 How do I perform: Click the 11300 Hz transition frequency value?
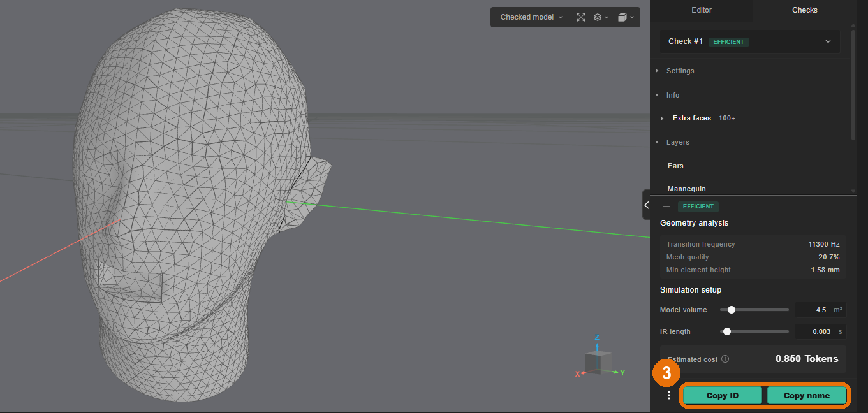(824, 244)
